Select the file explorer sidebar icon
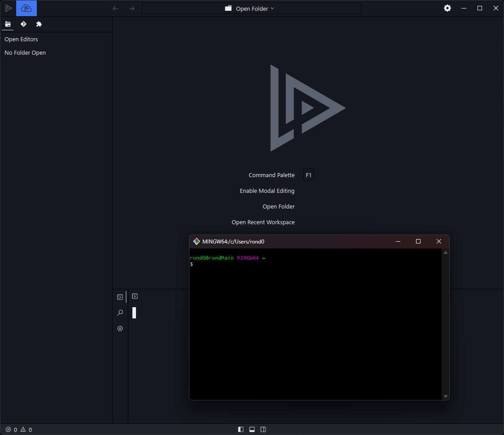 [8, 24]
